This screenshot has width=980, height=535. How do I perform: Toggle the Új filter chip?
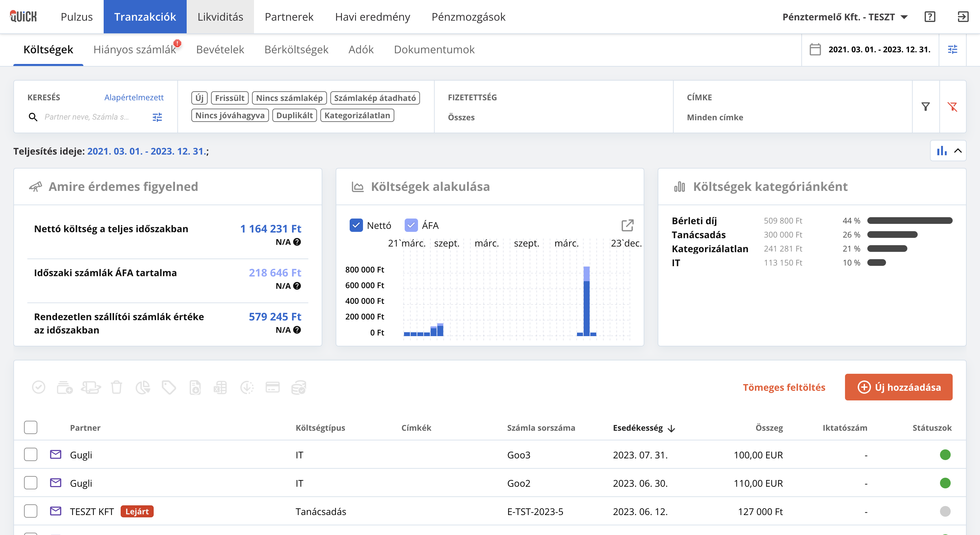(x=199, y=98)
